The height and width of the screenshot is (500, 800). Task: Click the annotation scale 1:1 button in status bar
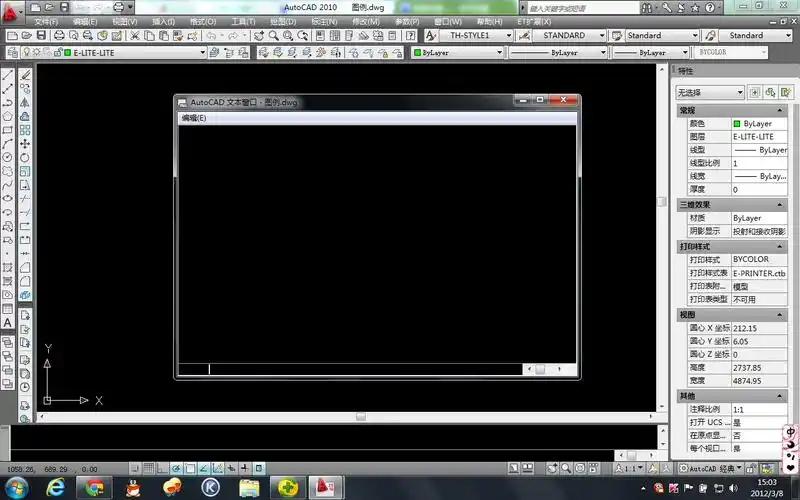(x=631, y=468)
